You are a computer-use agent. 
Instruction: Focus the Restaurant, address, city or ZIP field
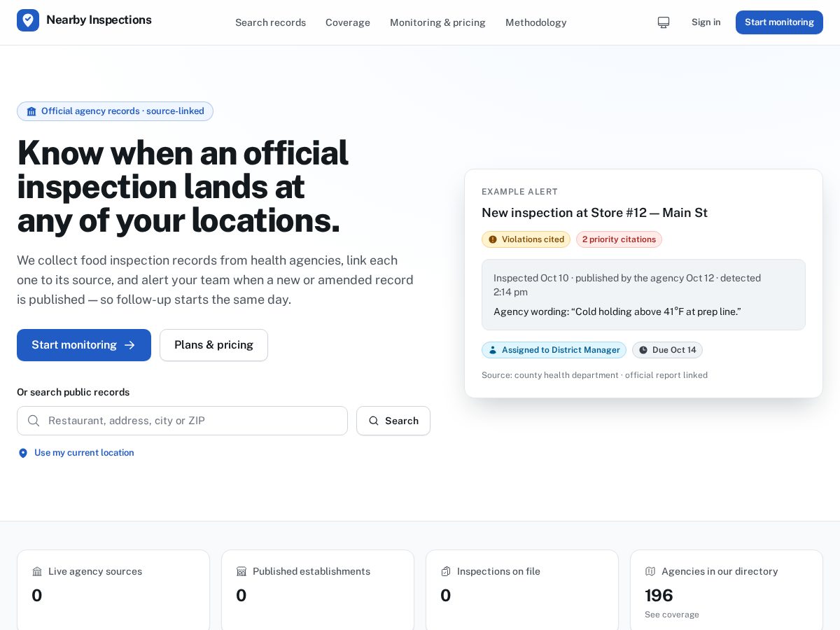(x=182, y=421)
